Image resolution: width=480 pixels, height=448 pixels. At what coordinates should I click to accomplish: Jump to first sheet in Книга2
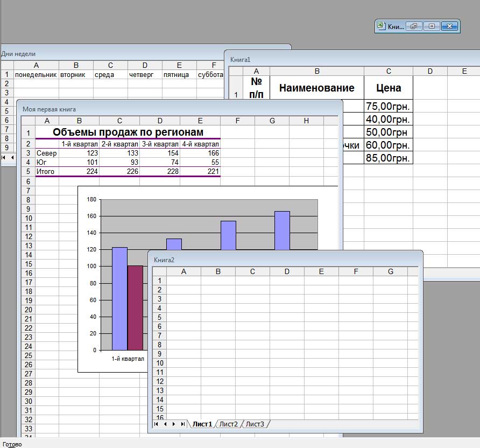click(157, 424)
